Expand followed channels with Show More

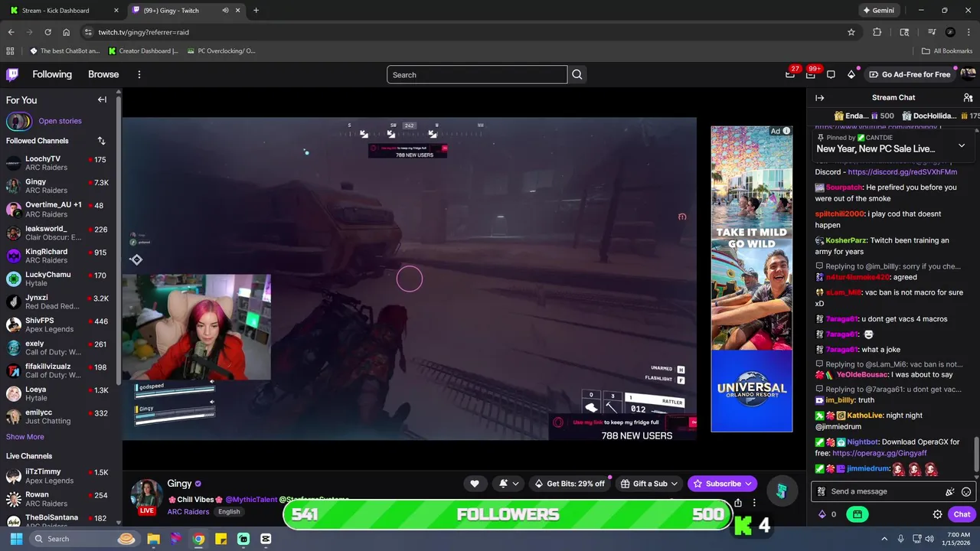(x=25, y=437)
